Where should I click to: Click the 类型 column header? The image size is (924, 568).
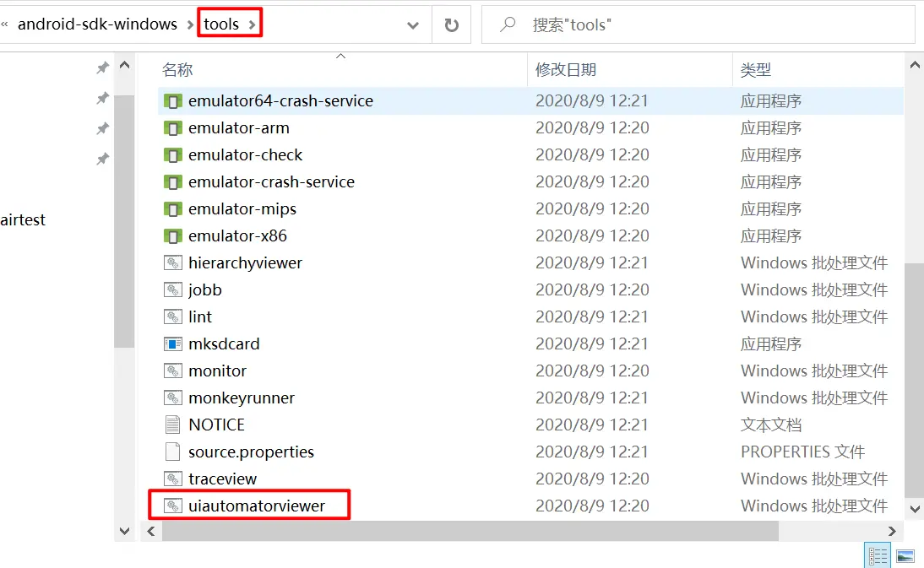(x=757, y=69)
